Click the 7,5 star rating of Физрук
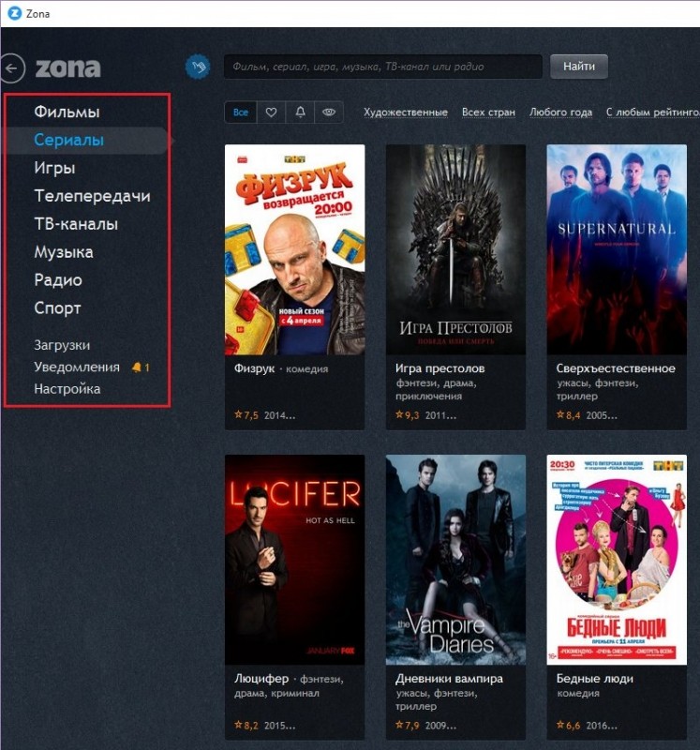Image resolution: width=700 pixels, height=750 pixels. (246, 415)
